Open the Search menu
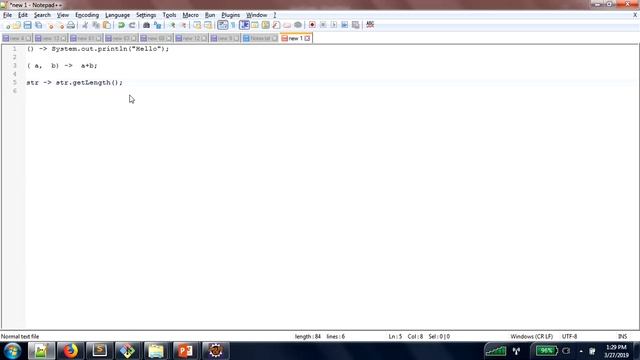This screenshot has width=640, height=360. 42,15
